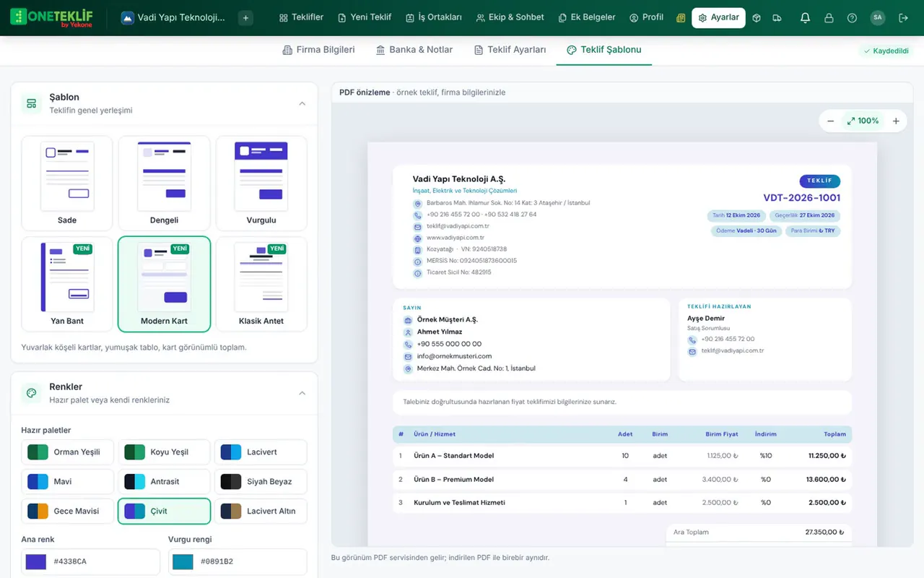Click the plus icon beside the company name
Screen dimensions: 924x578
[245, 18]
